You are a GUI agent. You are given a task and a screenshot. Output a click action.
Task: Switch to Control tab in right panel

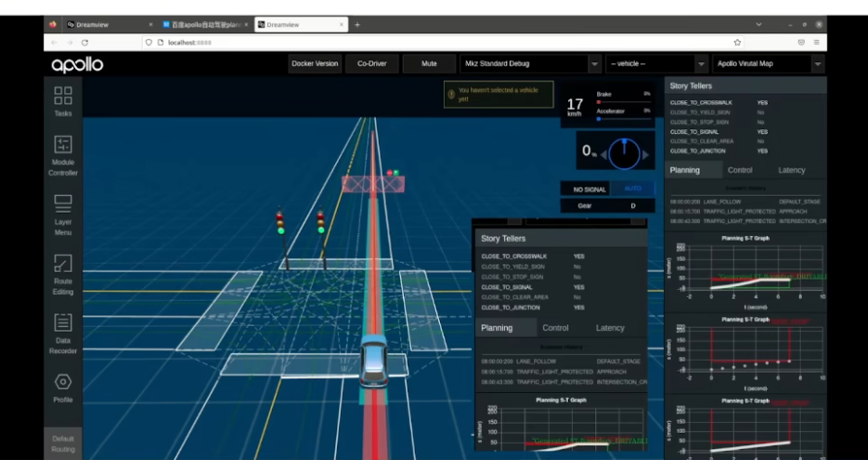[x=740, y=170]
